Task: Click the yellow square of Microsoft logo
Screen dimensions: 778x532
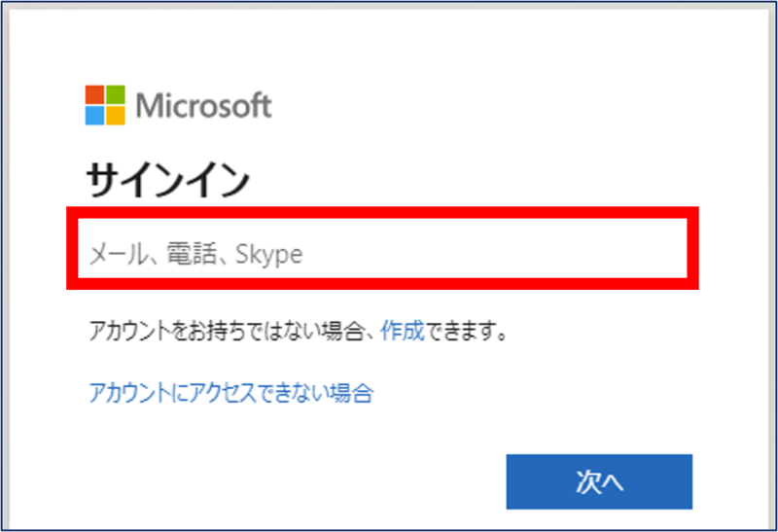Action: click(116, 115)
